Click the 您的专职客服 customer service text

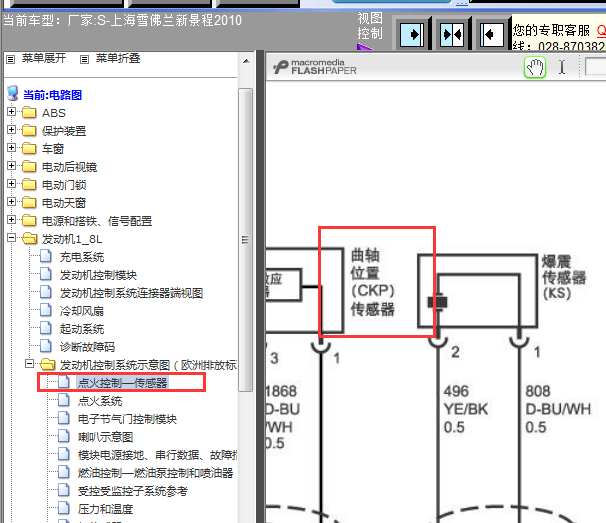click(x=551, y=30)
